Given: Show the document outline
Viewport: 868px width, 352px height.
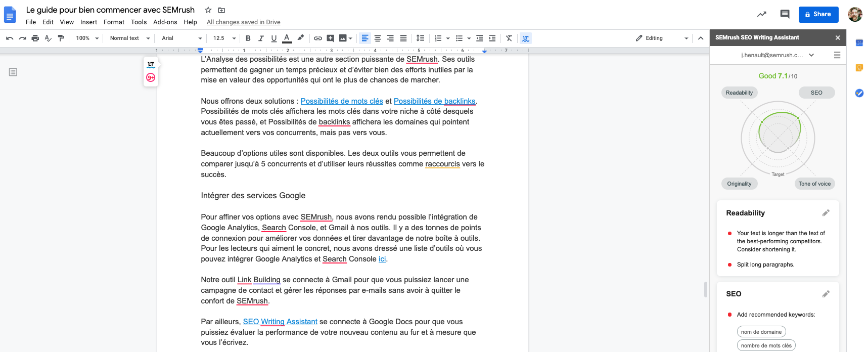Looking at the screenshot, I should pos(13,72).
